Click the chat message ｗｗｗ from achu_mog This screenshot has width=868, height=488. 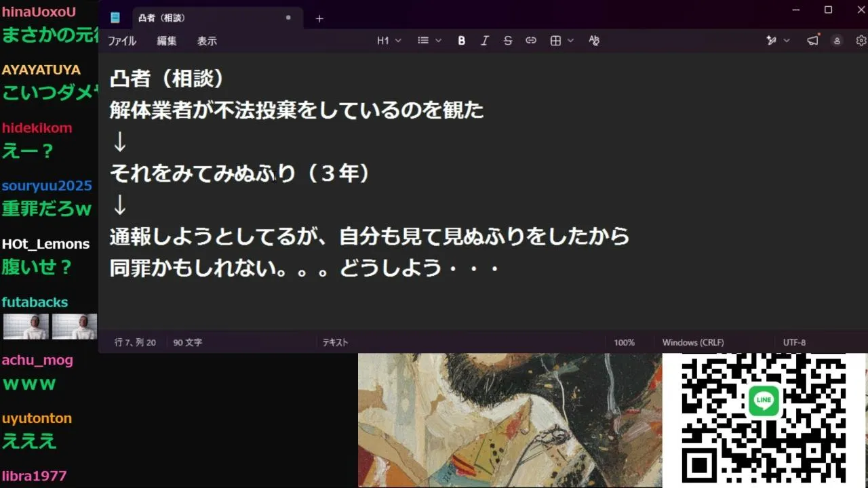(29, 384)
